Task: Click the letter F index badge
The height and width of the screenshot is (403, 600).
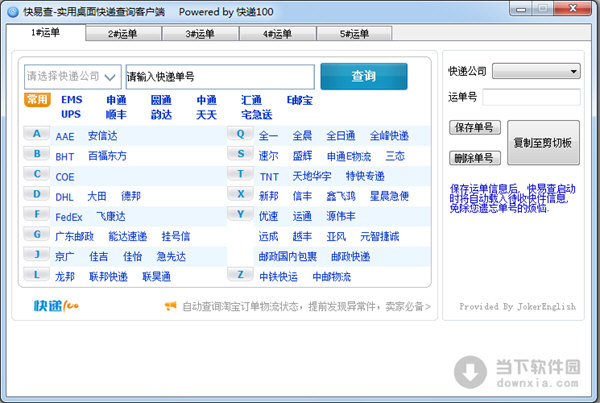Action: coord(37,214)
